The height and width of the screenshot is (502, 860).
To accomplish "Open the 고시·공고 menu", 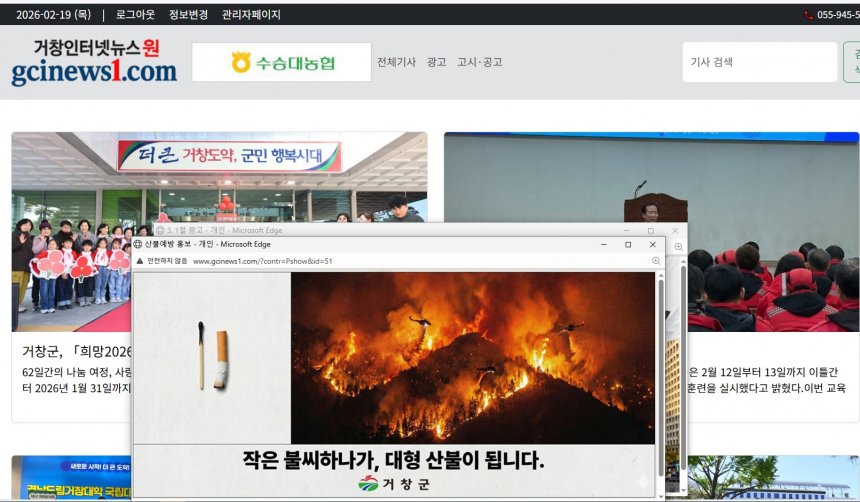I will 479,62.
